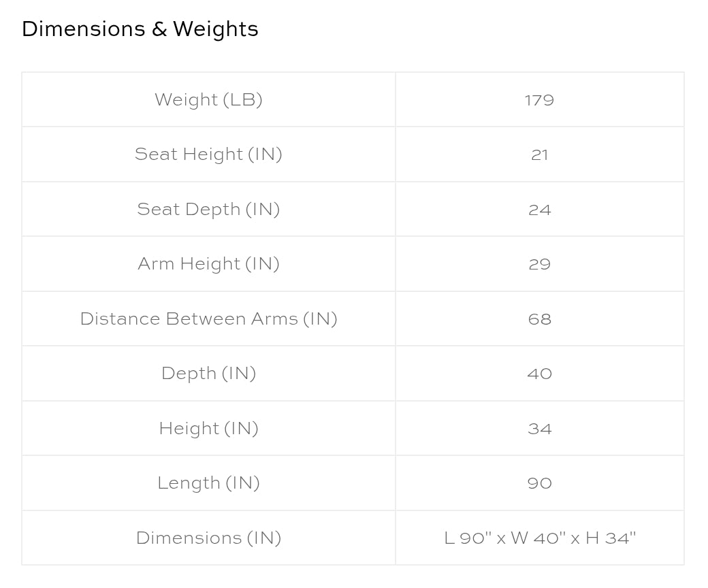Click the Length (IN) label
The image size is (708, 588).
coord(208,483)
